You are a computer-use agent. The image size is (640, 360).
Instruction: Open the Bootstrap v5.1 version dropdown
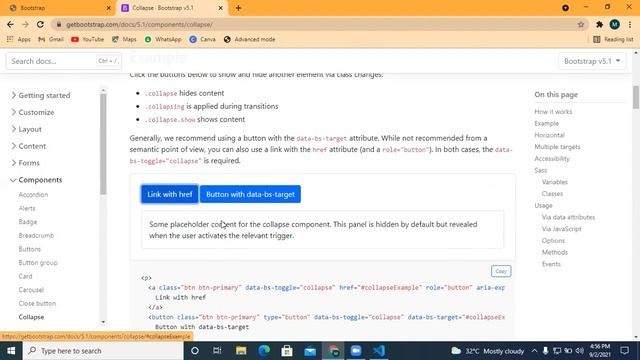592,61
